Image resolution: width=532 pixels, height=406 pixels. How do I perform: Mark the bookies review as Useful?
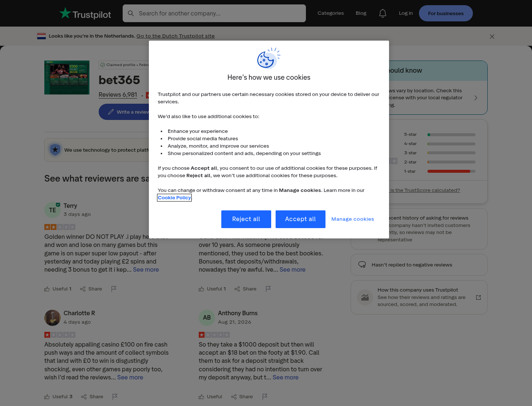212,289
